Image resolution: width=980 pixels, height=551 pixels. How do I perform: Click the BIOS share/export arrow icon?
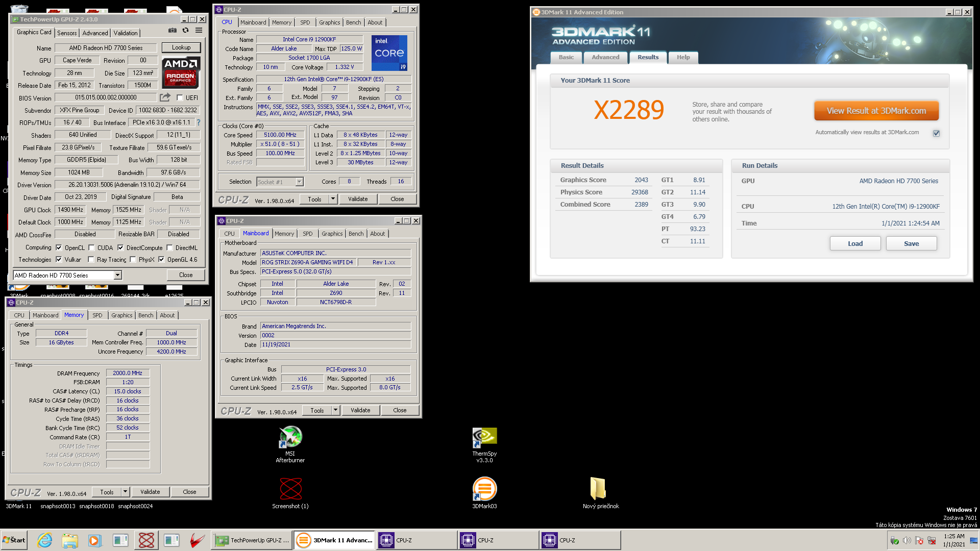pos(165,97)
